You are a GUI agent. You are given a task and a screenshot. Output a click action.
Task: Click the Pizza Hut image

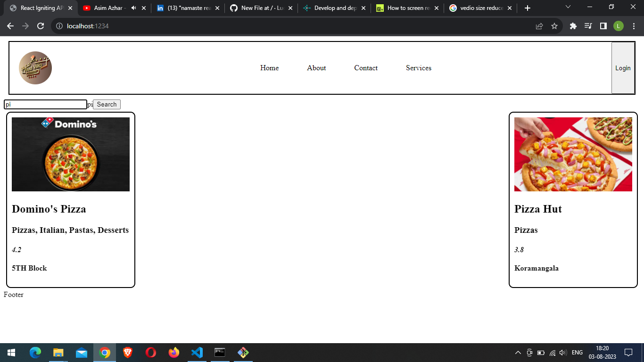[573, 154]
